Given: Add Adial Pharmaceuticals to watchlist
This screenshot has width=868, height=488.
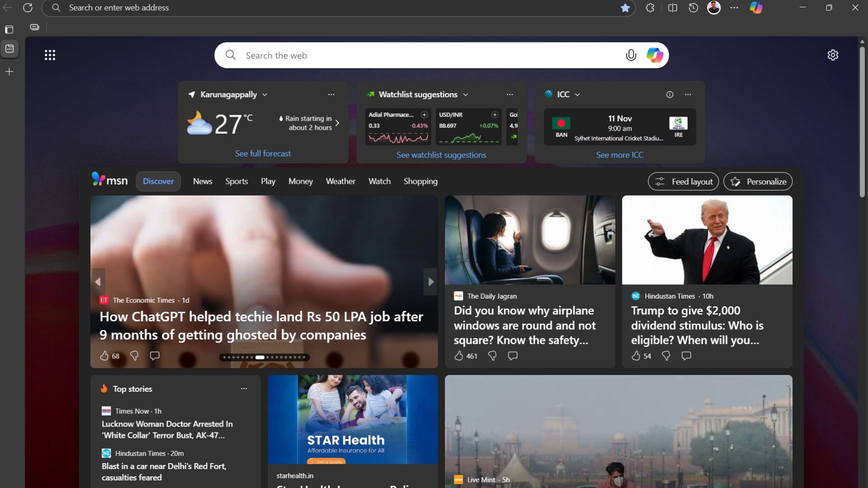Looking at the screenshot, I should click(424, 115).
